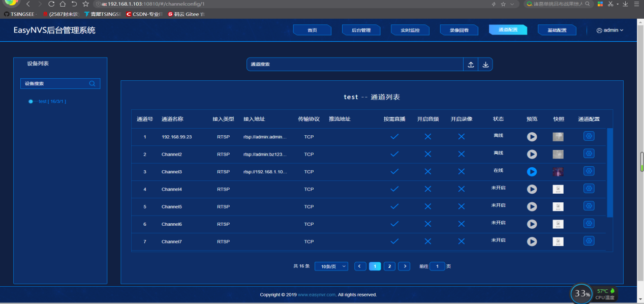644x304 pixels.
Task: Switch to the 实时监控 tab
Action: coord(410,30)
